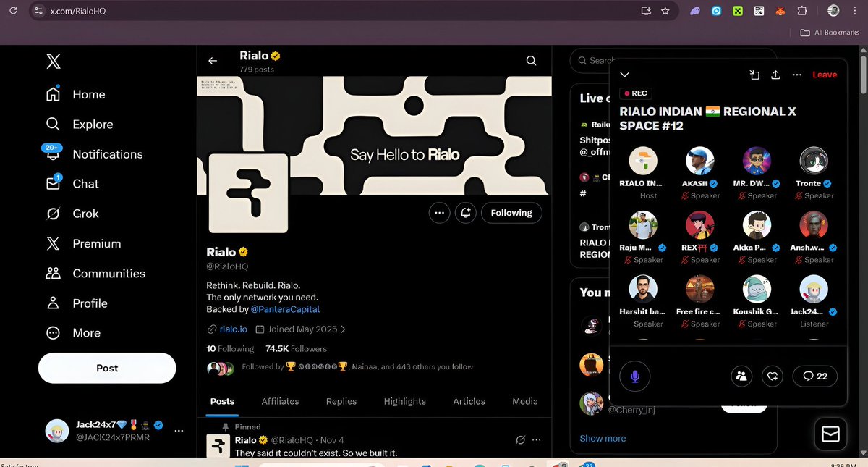Select speaker Akka P avatar
868x467 pixels.
click(757, 225)
